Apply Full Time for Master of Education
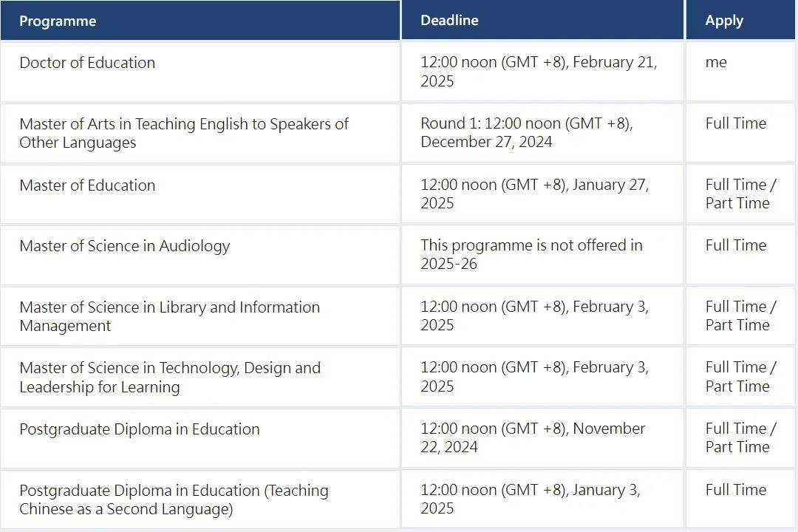The height and width of the screenshot is (532, 798). (735, 185)
